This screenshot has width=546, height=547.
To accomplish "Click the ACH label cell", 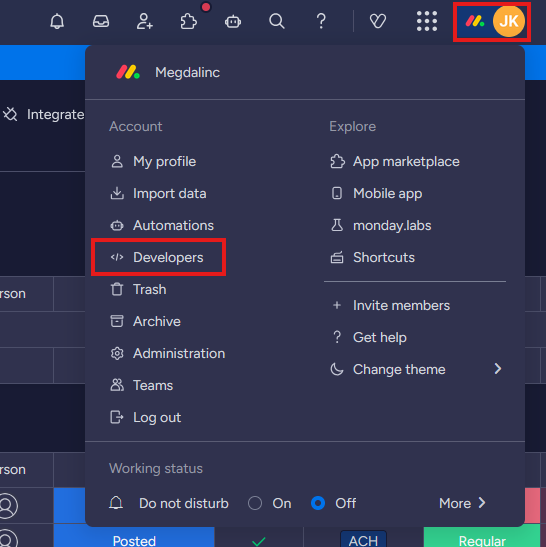I will coord(363,539).
